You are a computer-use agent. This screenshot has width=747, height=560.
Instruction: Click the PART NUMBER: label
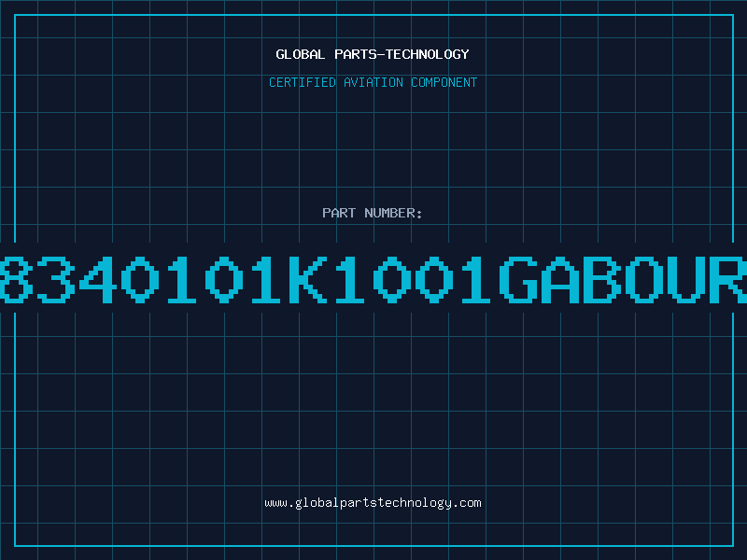pyautogui.click(x=373, y=213)
